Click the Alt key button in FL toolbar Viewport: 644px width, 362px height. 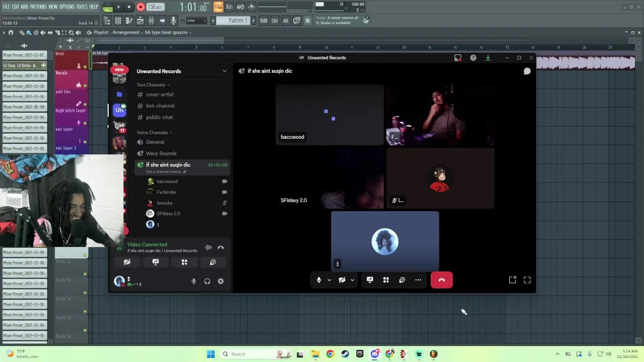pyautogui.click(x=286, y=21)
